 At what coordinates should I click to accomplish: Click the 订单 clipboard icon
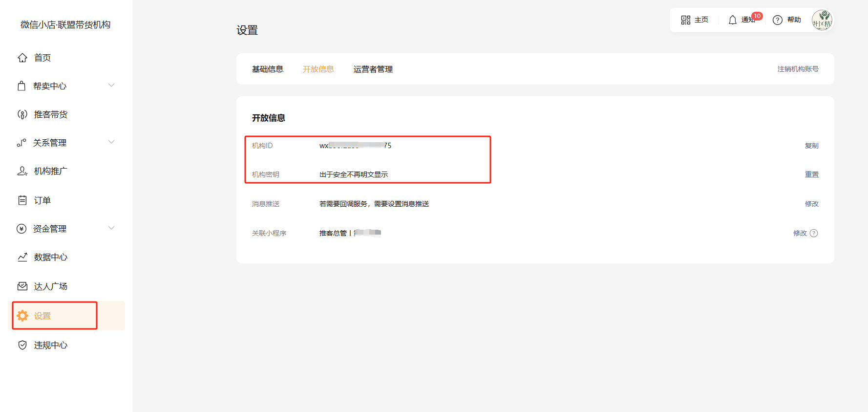click(x=22, y=200)
